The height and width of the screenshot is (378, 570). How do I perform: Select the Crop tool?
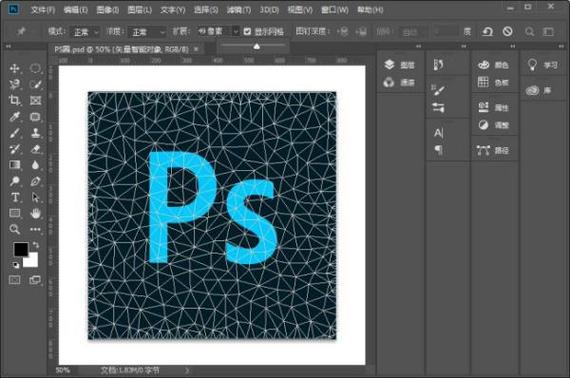(15, 100)
